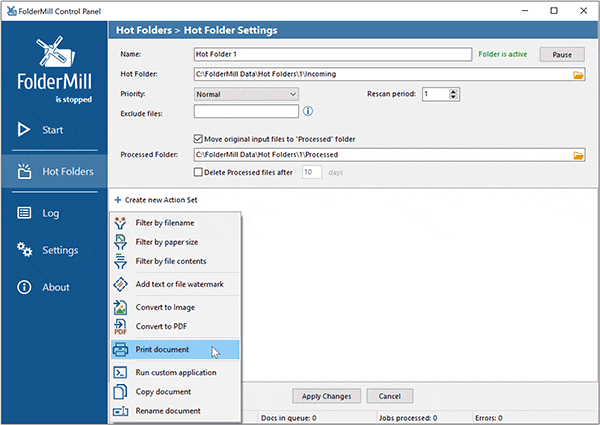The width and height of the screenshot is (600, 425).
Task: Click the 'is stopped' status text
Action: tap(73, 99)
